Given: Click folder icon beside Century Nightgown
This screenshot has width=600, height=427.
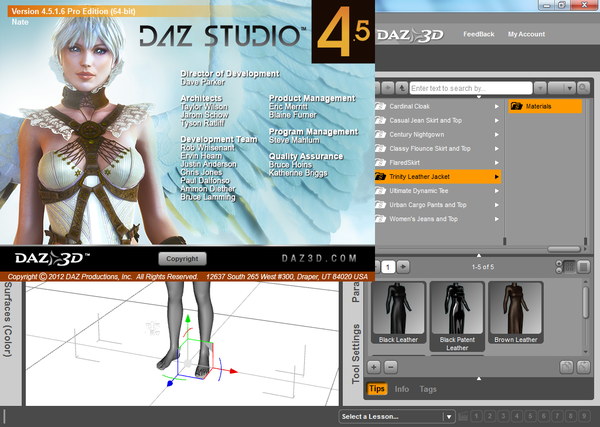Looking at the screenshot, I should click(x=380, y=134).
